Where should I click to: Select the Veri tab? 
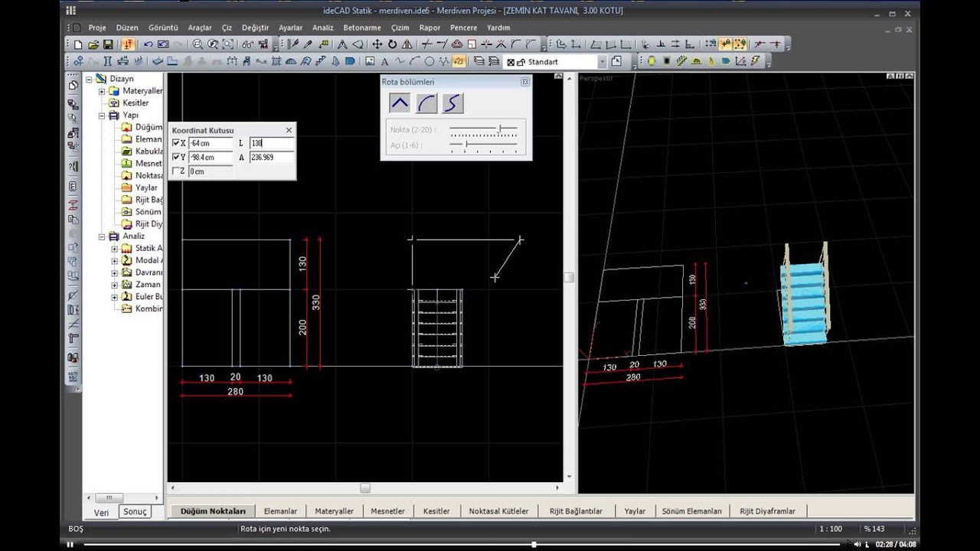point(101,512)
